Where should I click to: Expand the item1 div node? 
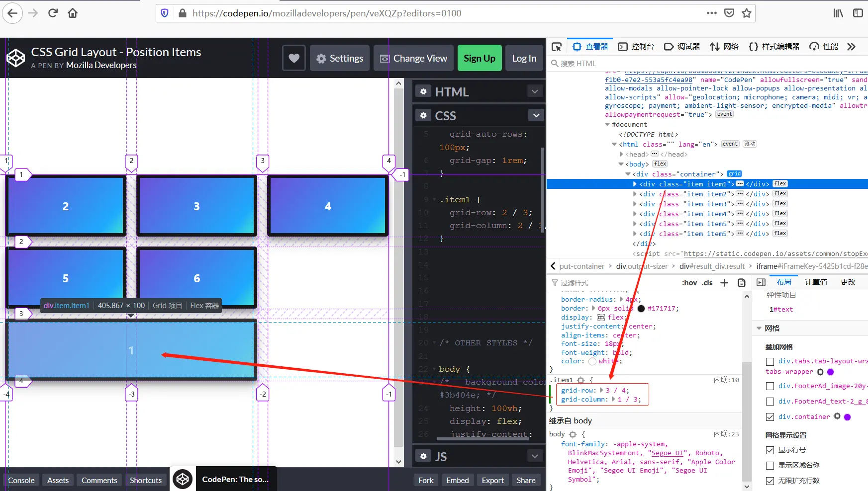(x=635, y=184)
